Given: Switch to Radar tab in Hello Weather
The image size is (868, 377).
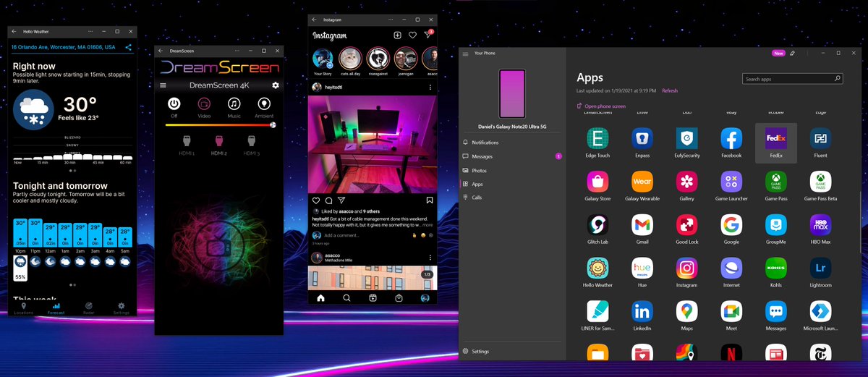Looking at the screenshot, I should [88, 308].
